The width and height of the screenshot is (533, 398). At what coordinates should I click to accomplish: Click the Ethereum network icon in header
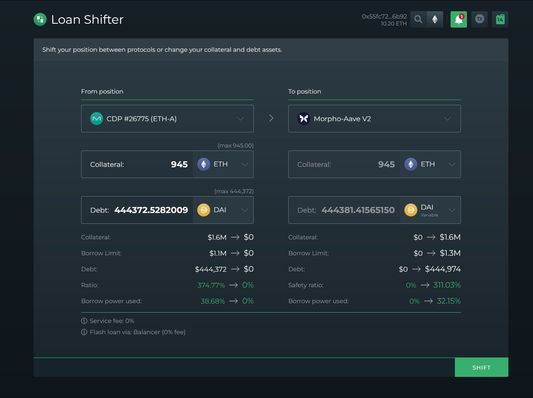[435, 19]
